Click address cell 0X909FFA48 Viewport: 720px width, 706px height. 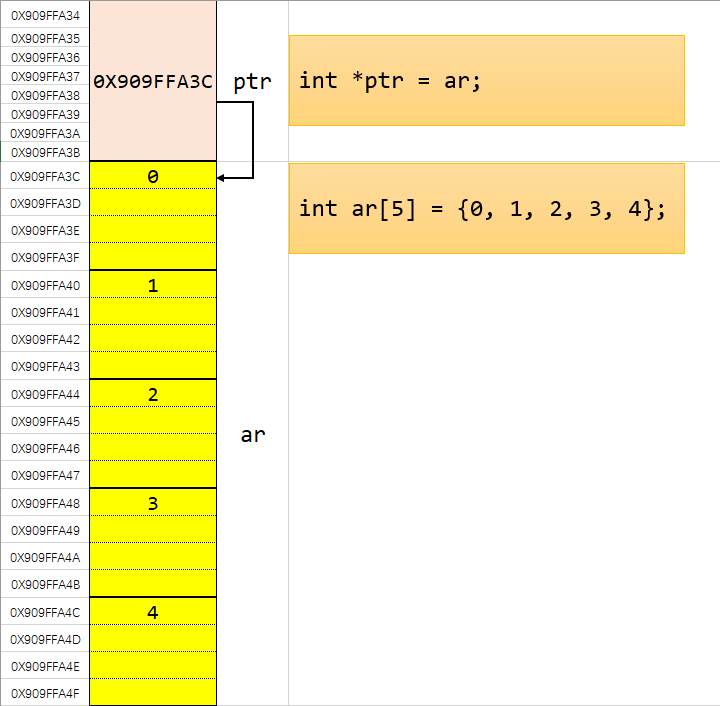(x=45, y=503)
